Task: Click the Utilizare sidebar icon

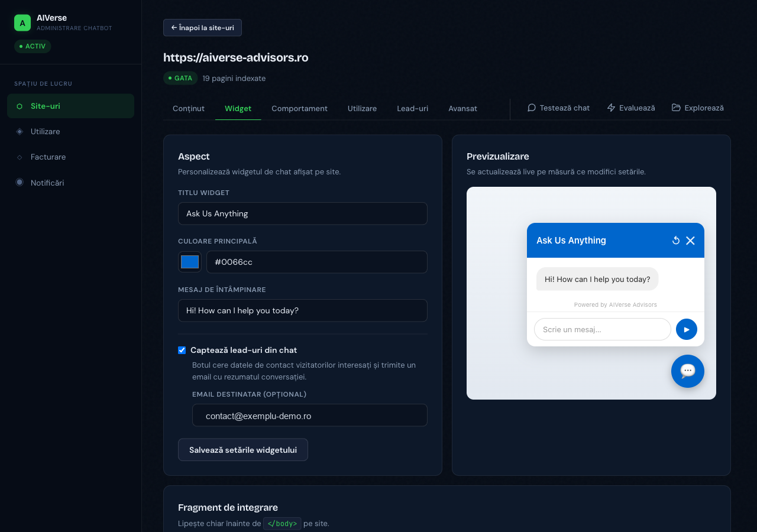Action: [20, 131]
